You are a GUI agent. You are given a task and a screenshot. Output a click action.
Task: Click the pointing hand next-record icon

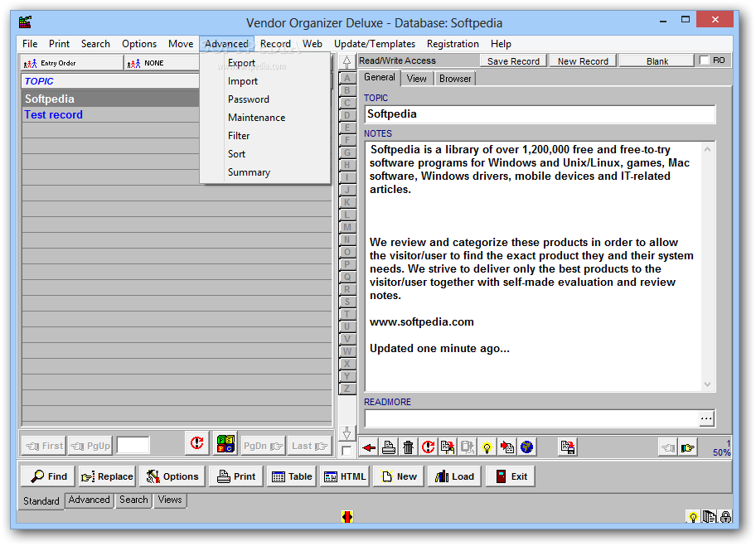pyautogui.click(x=687, y=448)
